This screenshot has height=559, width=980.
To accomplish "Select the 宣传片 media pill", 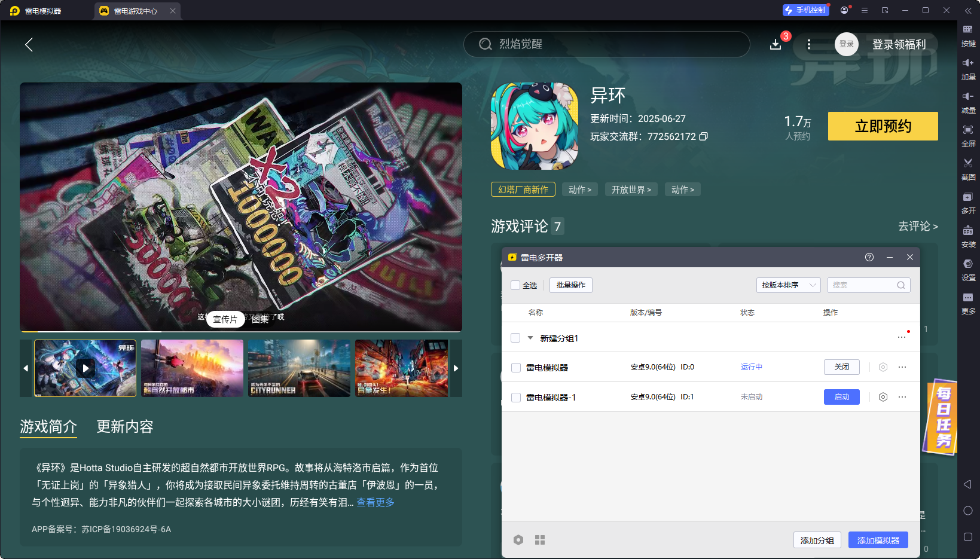I will 225,319.
